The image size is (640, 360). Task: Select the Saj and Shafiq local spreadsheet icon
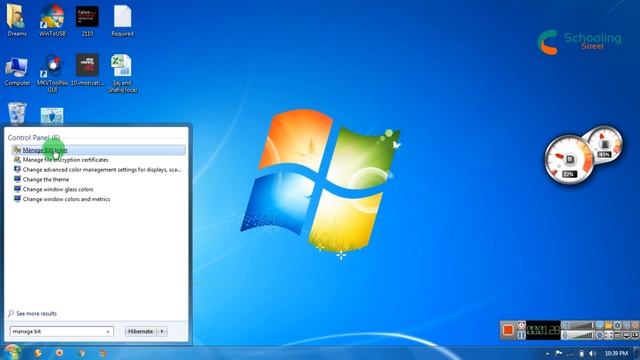[122, 73]
